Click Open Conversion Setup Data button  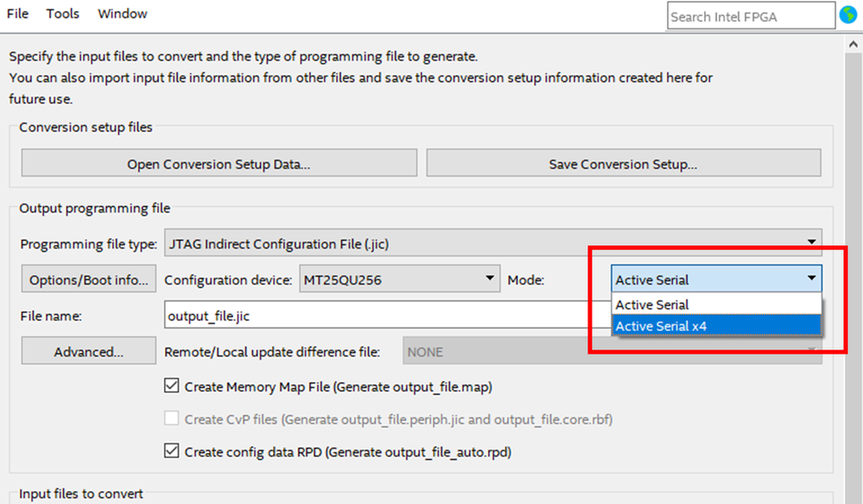[219, 164]
